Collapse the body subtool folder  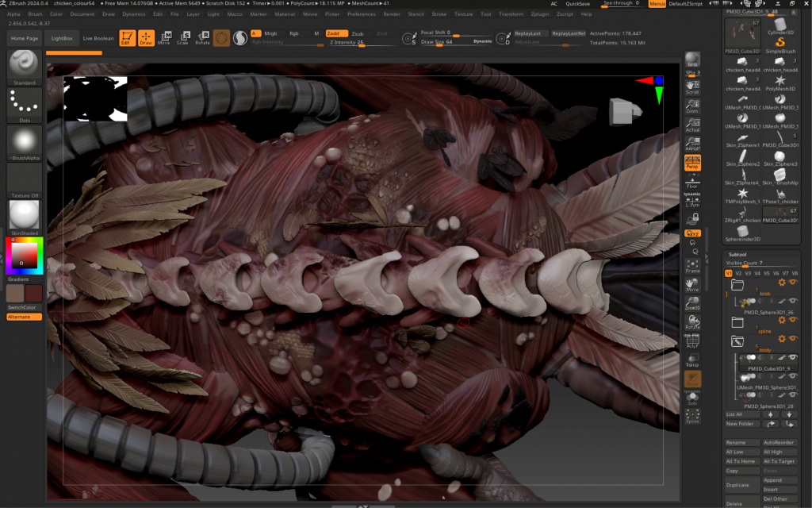(737, 341)
